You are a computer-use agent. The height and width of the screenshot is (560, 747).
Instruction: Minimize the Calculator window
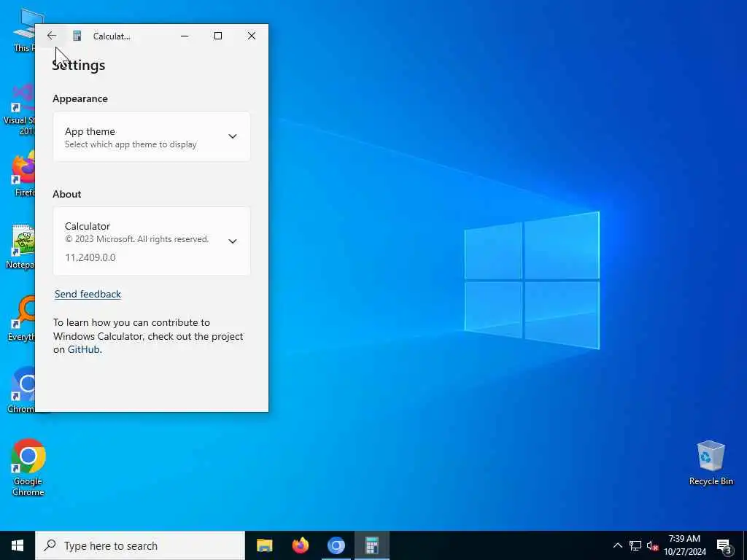point(185,36)
